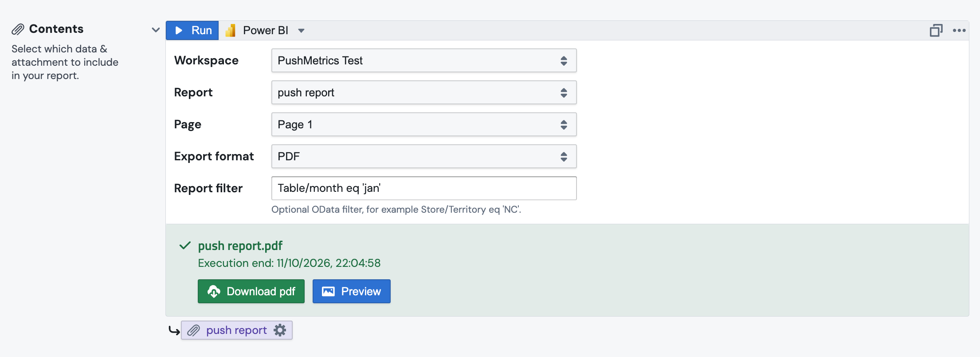Screen dimensions: 980x357
Task: Click the green success checkmark icon
Action: (185, 246)
